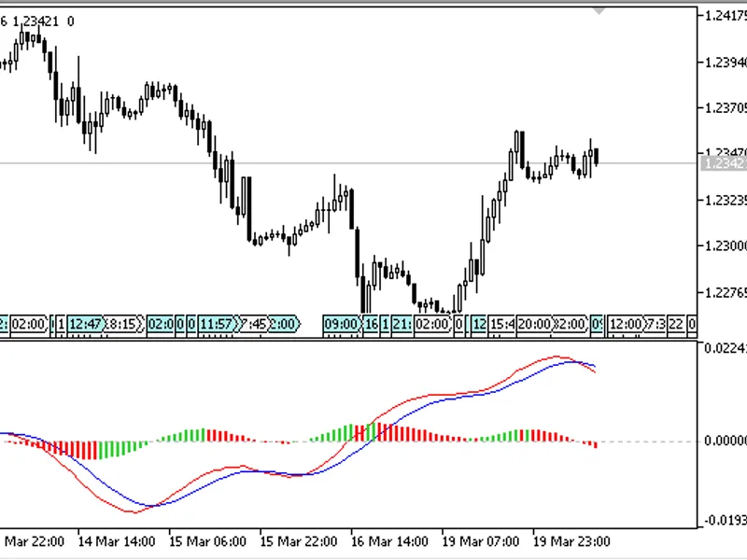Click the 21: time marker
The image size is (747, 560).
[x=402, y=324]
